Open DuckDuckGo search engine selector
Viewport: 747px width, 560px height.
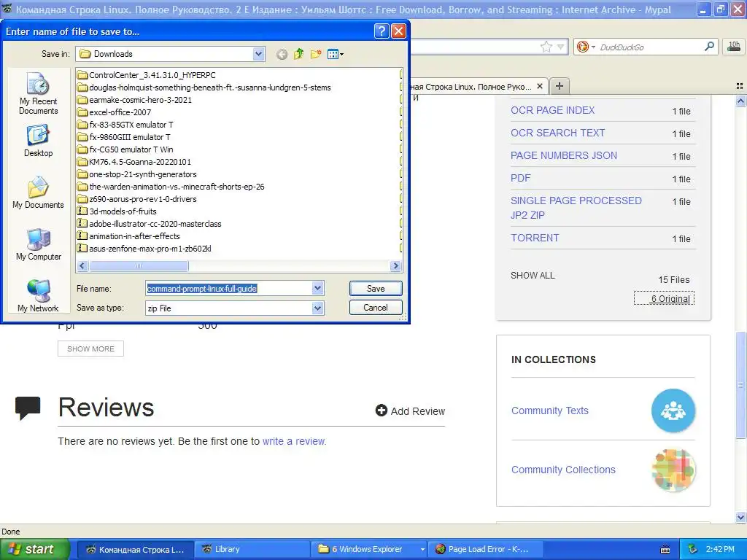pyautogui.click(x=586, y=47)
